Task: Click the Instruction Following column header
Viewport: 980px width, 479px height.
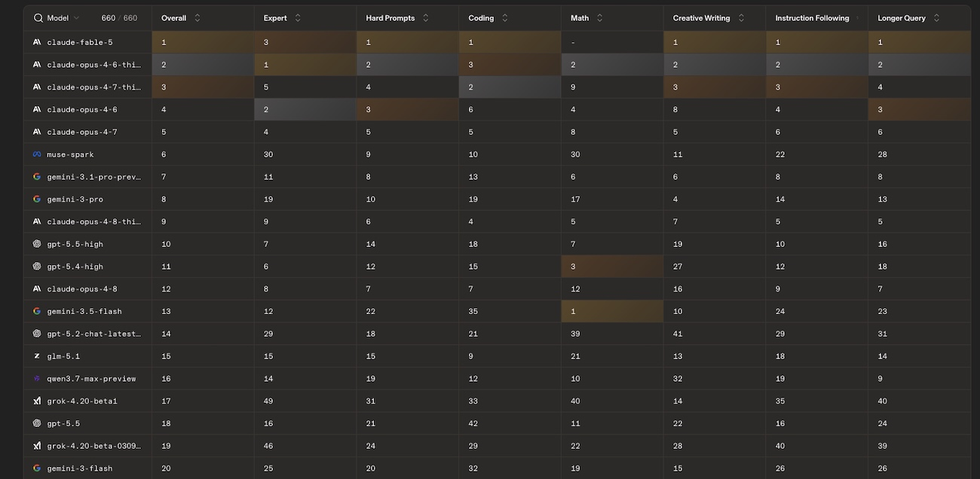Action: tap(812, 18)
